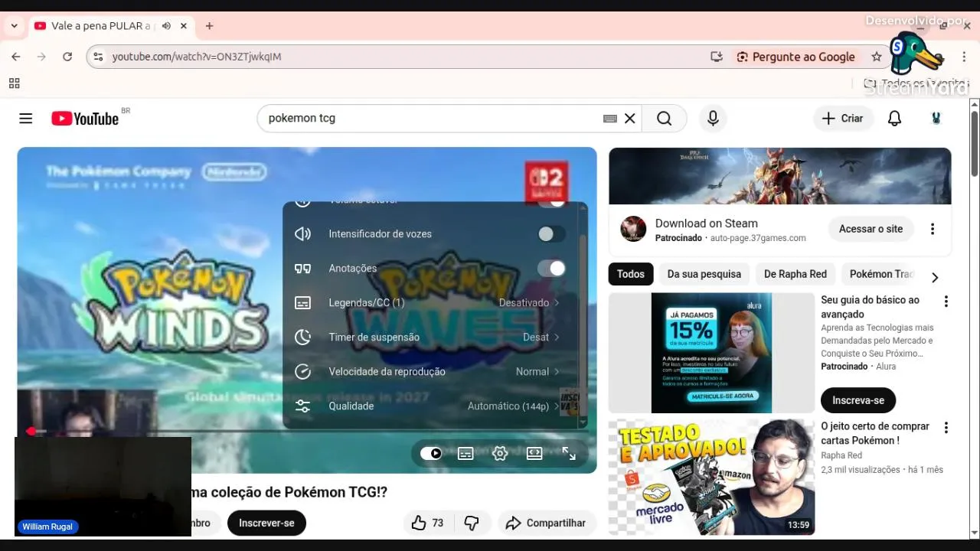Open the account avatar menu
The width and height of the screenshot is (980, 551).
(x=936, y=119)
